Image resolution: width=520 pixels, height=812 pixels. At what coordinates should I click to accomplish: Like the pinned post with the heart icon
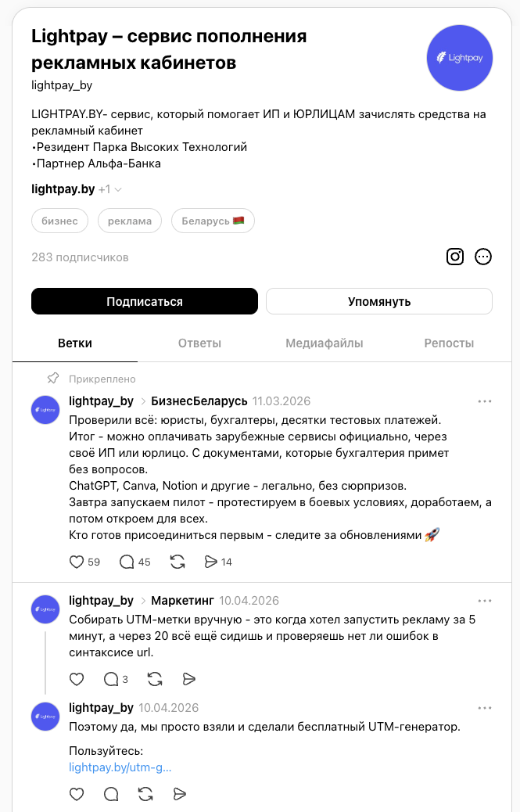[76, 561]
